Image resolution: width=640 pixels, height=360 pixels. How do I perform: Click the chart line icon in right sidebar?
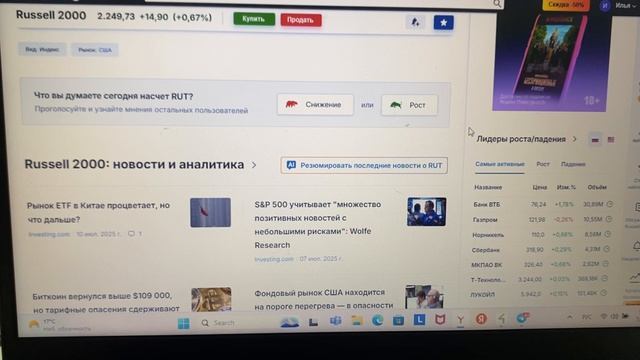pyautogui.click(x=634, y=278)
